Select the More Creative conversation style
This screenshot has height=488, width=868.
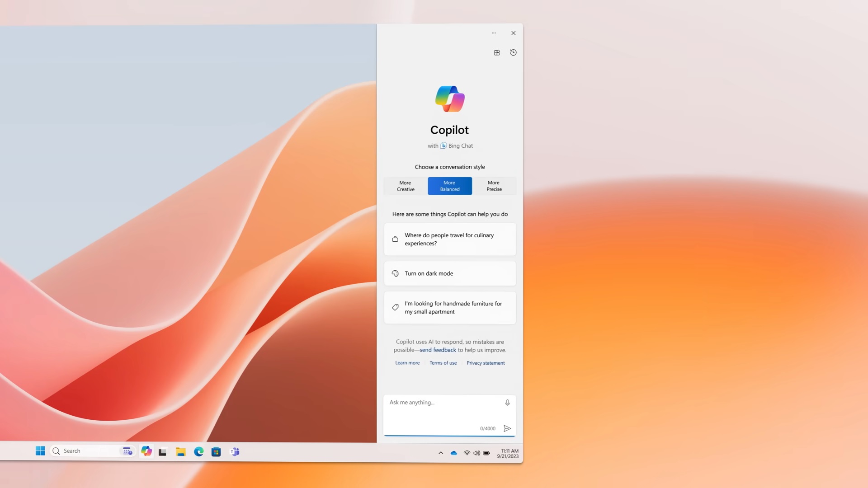click(405, 186)
